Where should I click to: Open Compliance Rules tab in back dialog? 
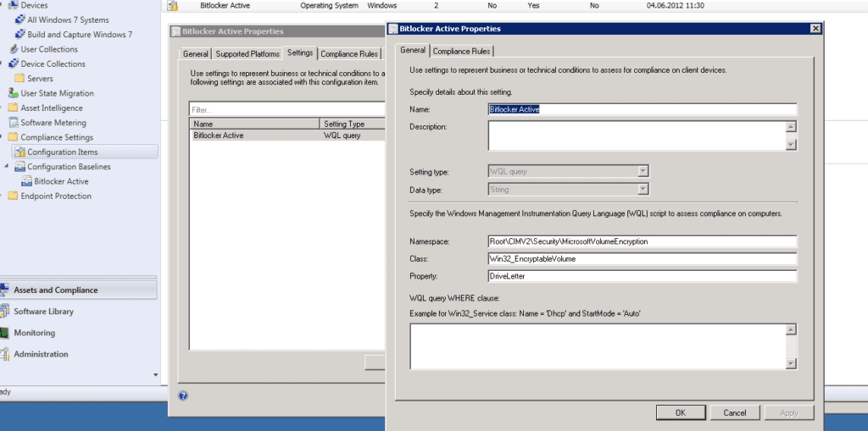pos(349,53)
